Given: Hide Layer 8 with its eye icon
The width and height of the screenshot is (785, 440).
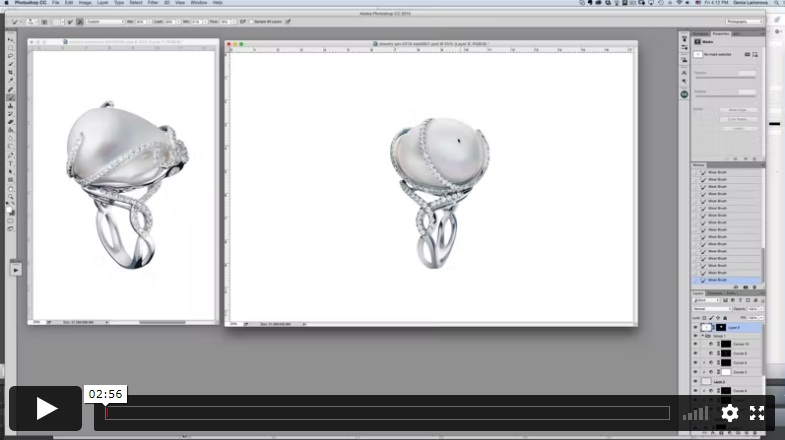Looking at the screenshot, I should point(695,327).
